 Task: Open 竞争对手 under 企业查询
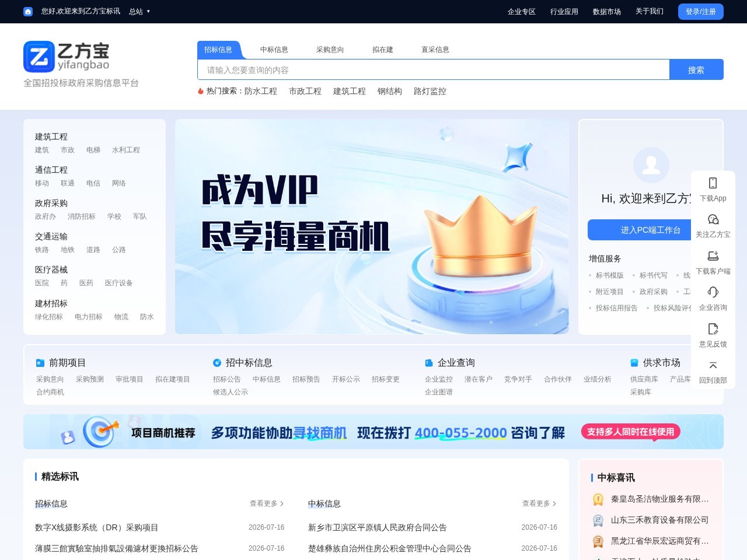[518, 379]
